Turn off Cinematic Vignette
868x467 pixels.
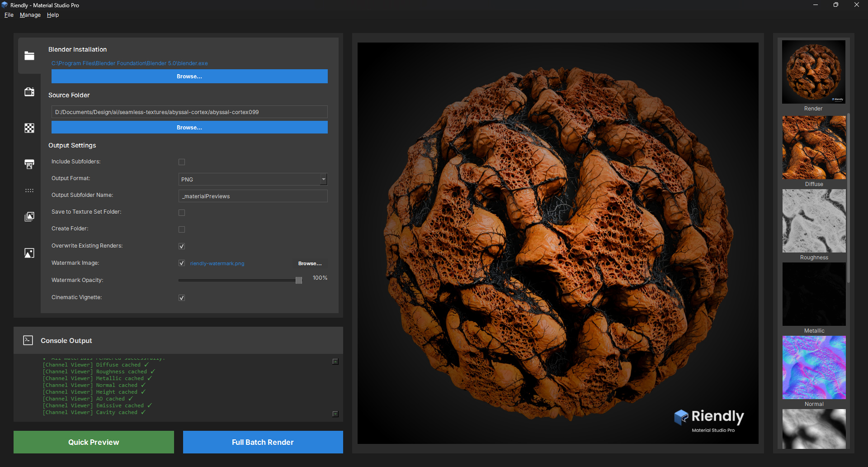coord(182,298)
